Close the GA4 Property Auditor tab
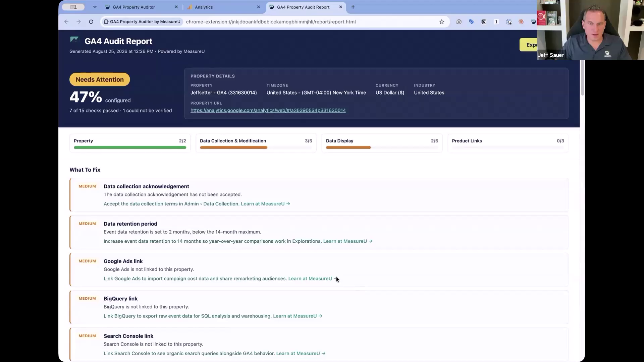The height and width of the screenshot is (362, 644). pyautogui.click(x=176, y=7)
